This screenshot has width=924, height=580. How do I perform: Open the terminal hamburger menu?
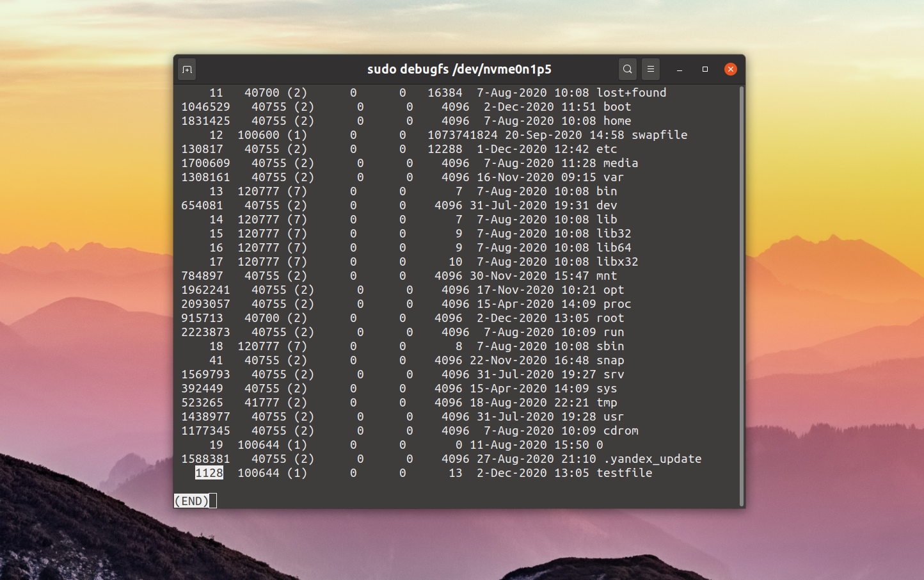[x=651, y=69]
